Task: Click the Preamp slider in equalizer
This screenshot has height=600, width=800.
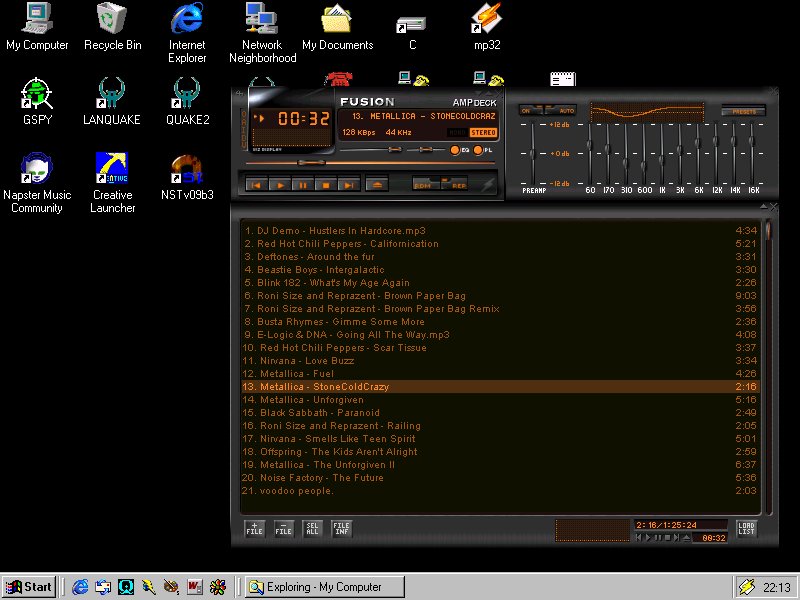Action: click(533, 152)
